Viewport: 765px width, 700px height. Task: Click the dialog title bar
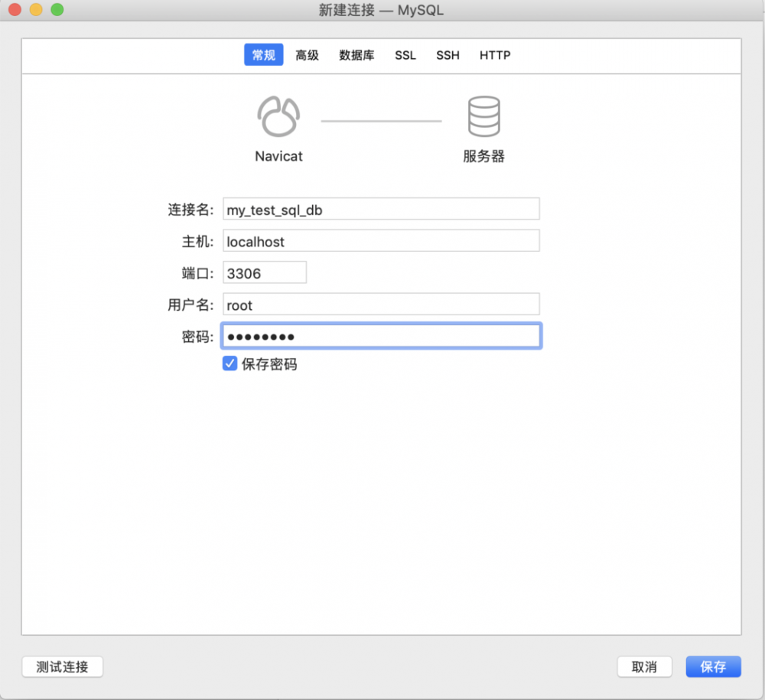(x=382, y=11)
